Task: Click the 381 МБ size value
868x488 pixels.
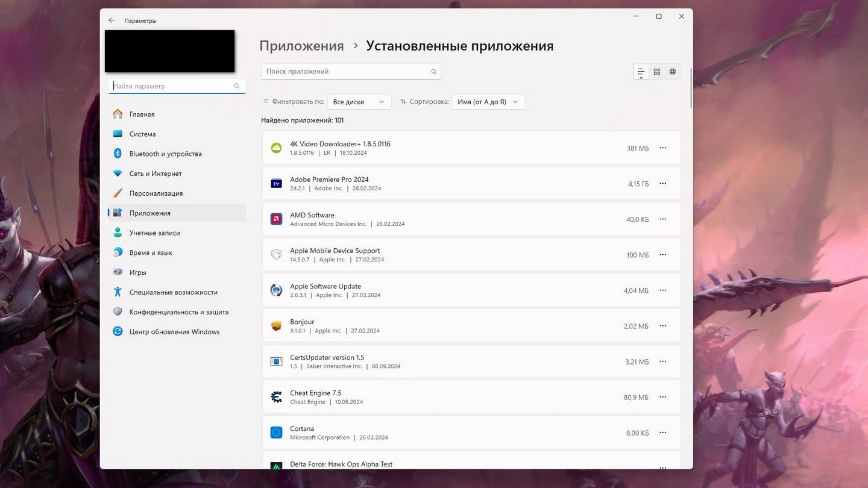Action: click(638, 148)
